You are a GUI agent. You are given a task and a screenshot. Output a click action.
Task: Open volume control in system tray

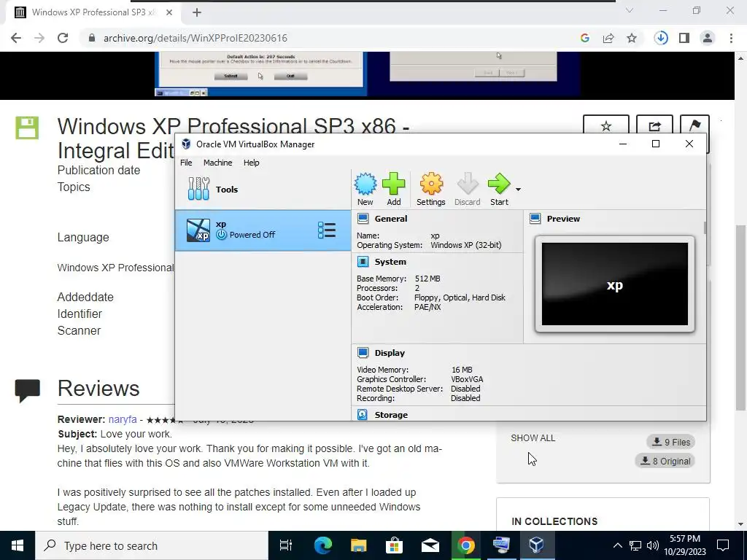653,545
